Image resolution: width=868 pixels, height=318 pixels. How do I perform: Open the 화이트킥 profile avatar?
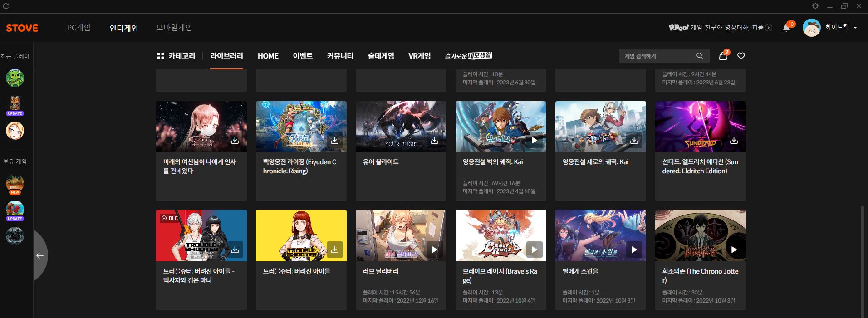(812, 28)
